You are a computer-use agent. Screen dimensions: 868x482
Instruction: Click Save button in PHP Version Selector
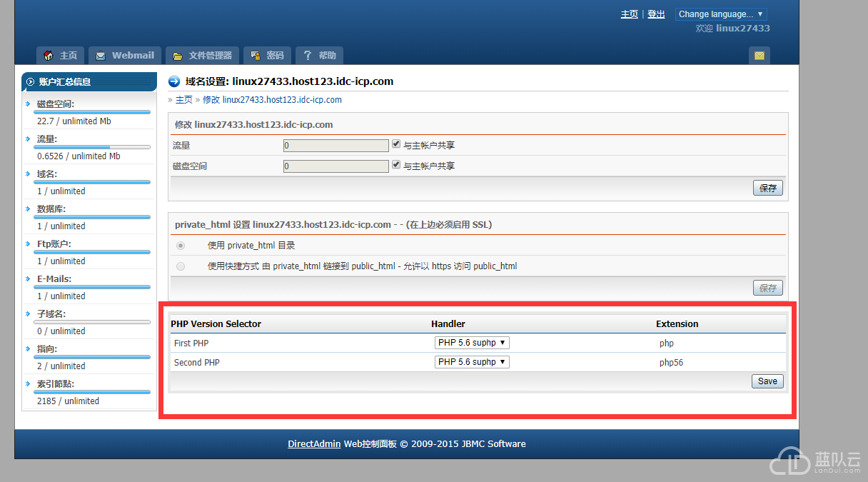(x=767, y=381)
